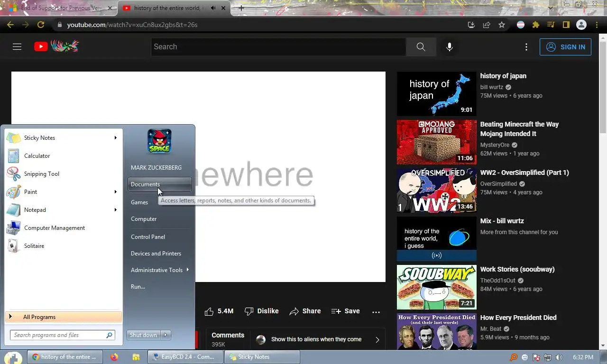Bookmark this page with the star icon
The height and width of the screenshot is (364, 607).
click(502, 25)
